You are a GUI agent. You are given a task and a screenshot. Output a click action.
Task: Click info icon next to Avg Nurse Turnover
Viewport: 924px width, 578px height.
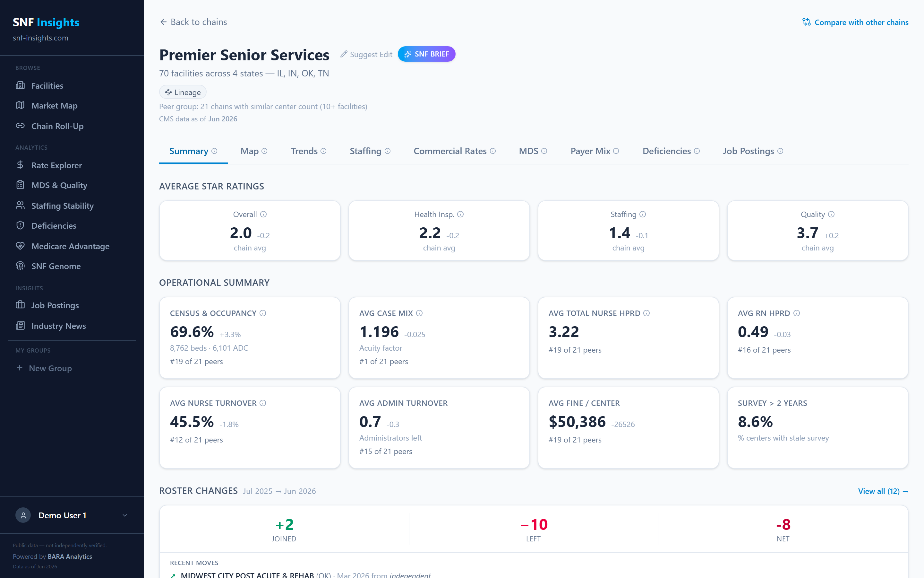263,403
